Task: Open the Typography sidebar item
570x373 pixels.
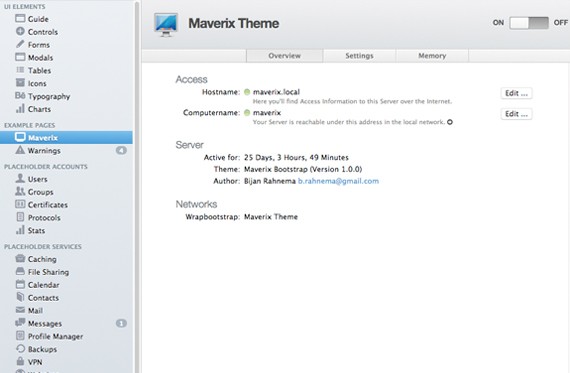Action: coord(66,96)
